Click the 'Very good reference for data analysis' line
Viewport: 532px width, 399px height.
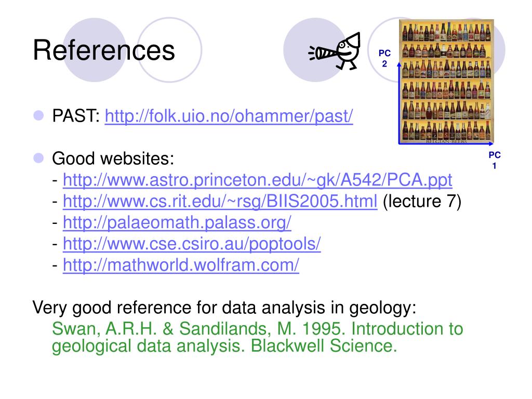[x=224, y=308]
